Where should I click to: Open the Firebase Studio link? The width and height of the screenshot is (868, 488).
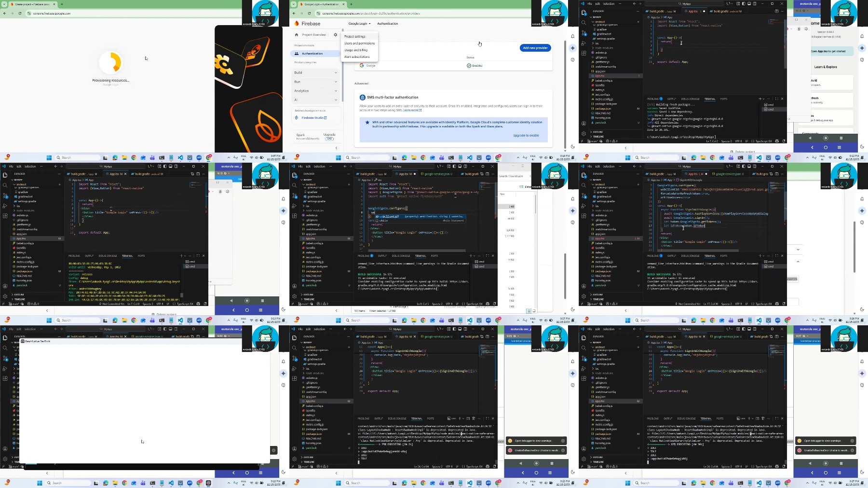coord(313,118)
